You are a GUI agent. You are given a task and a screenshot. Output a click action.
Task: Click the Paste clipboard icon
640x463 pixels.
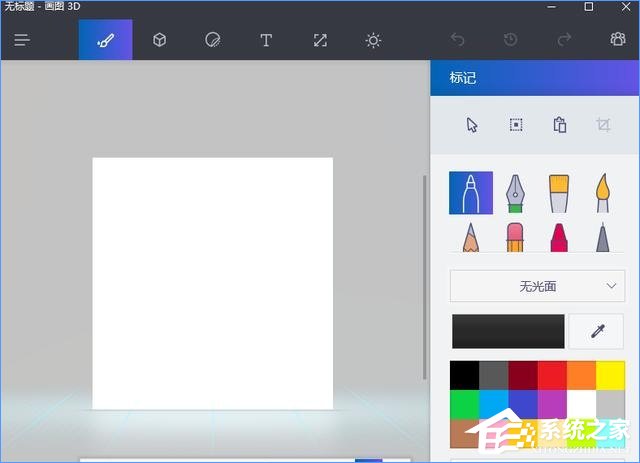(560, 125)
